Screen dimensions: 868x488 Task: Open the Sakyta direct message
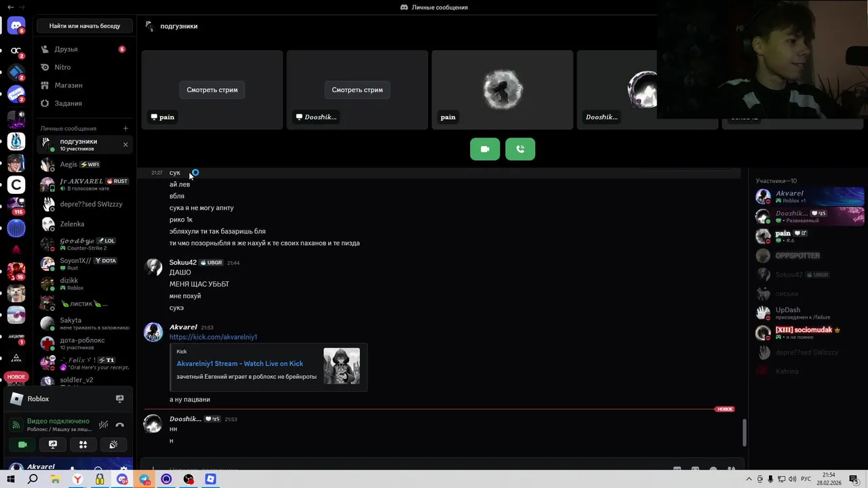[x=84, y=323]
